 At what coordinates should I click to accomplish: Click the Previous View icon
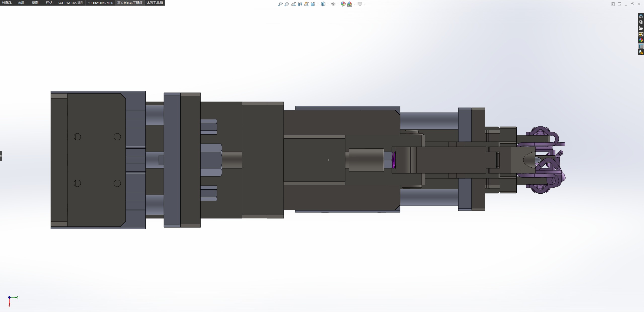(x=293, y=4)
